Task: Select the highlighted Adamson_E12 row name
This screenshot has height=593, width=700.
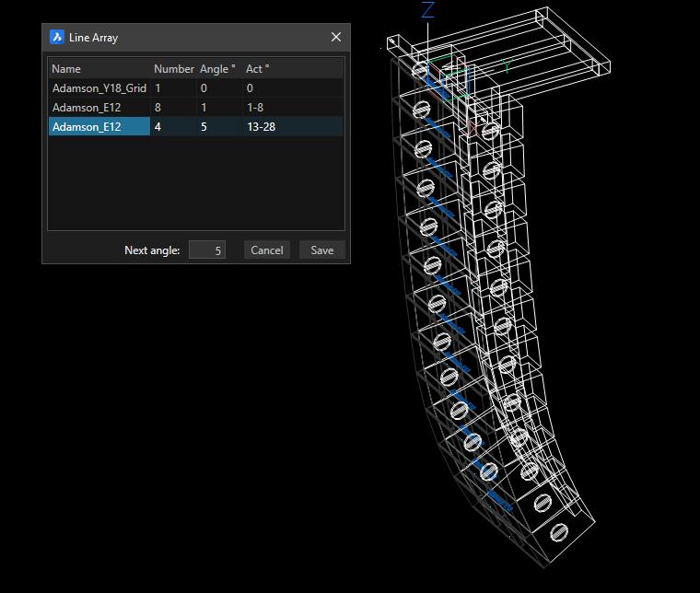Action: pyautogui.click(x=87, y=127)
